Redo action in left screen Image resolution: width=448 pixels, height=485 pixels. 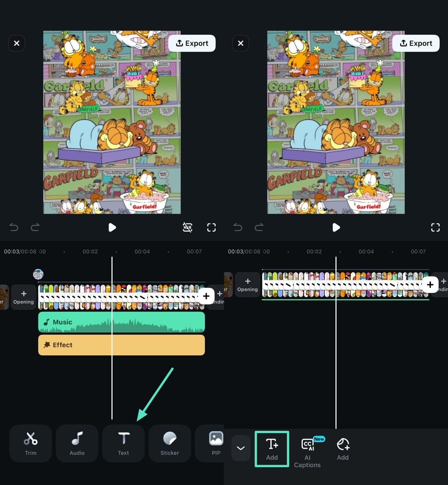pyautogui.click(x=35, y=227)
